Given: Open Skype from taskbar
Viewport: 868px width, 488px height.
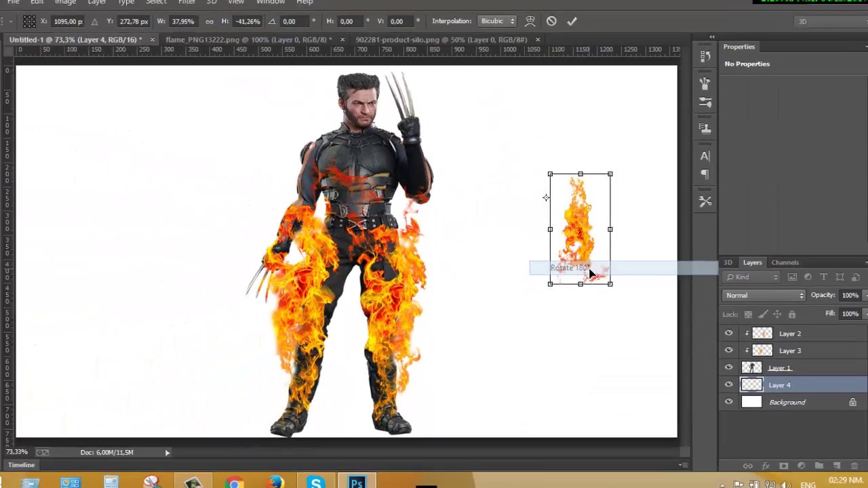Looking at the screenshot, I should click(316, 483).
